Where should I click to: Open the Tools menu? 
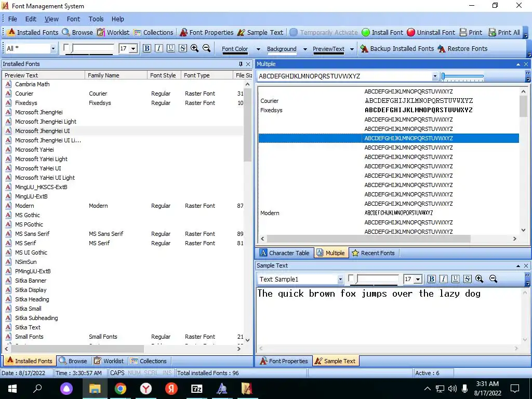pyautogui.click(x=96, y=19)
